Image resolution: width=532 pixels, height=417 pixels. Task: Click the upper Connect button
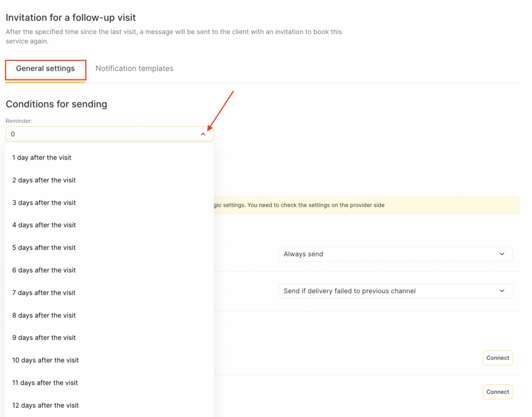point(497,358)
